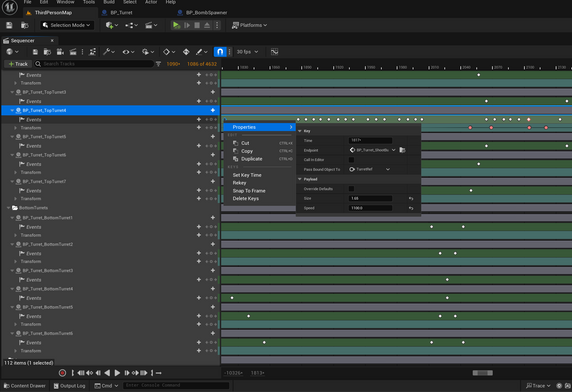This screenshot has height=392, width=572.
Task: Open the world globe menu in Sequencer toolbar
Action: pos(12,52)
